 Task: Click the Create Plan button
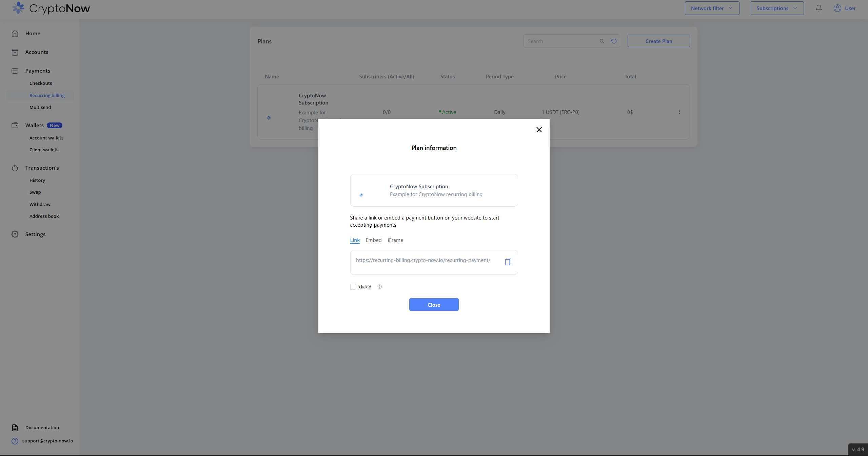[x=658, y=41]
